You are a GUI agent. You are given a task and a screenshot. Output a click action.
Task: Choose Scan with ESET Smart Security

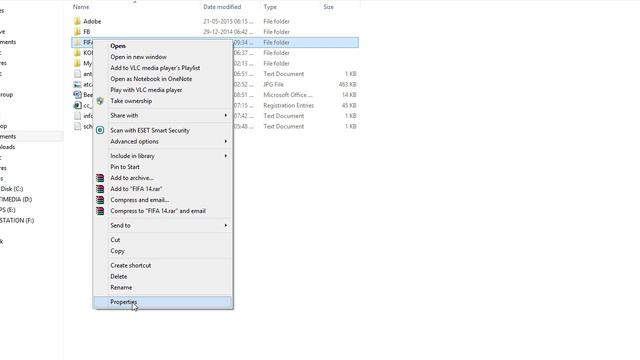click(x=150, y=131)
